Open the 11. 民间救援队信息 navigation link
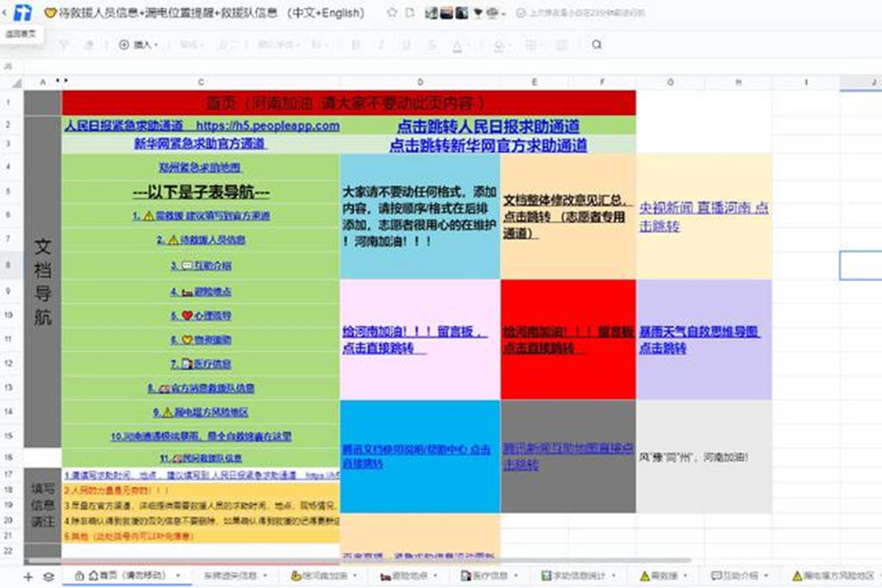 (201, 458)
